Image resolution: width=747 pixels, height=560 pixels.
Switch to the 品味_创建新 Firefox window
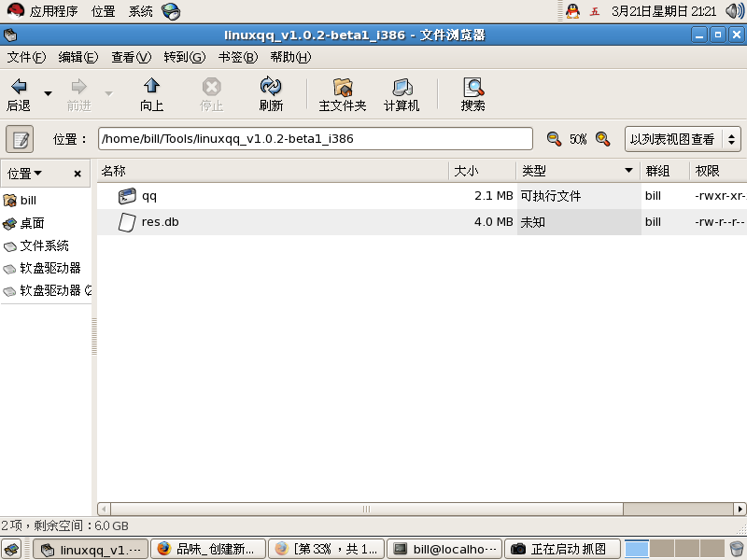208,550
